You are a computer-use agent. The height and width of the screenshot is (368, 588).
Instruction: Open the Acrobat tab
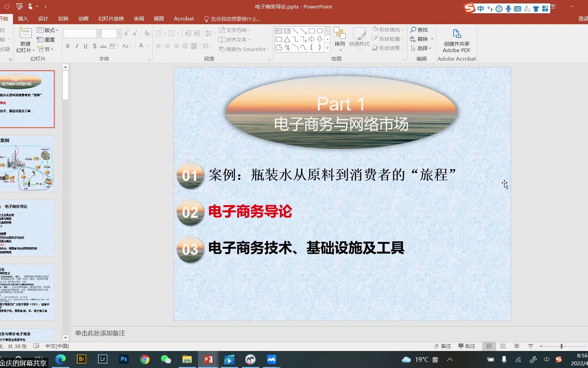tap(184, 19)
